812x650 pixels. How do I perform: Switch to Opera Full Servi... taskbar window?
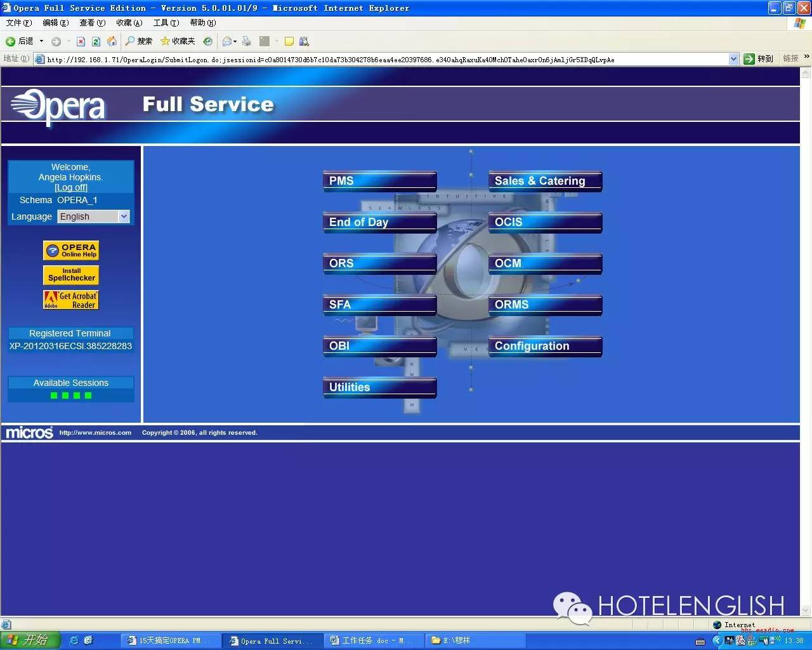point(272,640)
